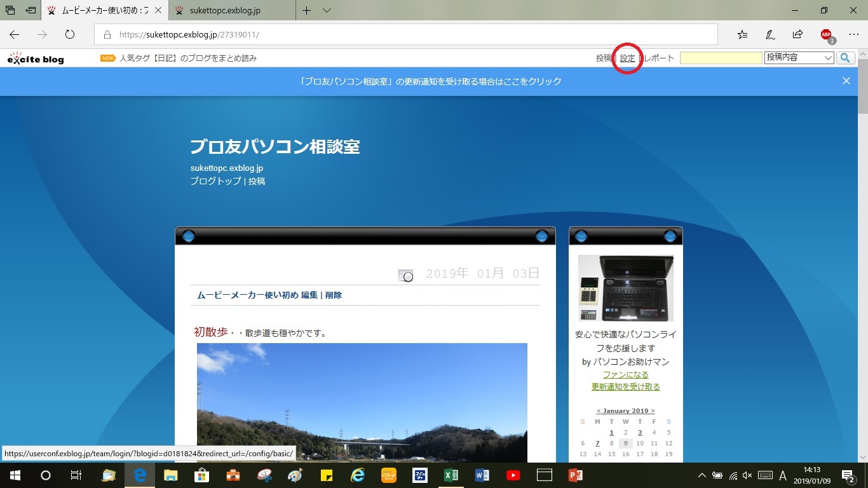Open the add notes pen tool

coord(770,35)
